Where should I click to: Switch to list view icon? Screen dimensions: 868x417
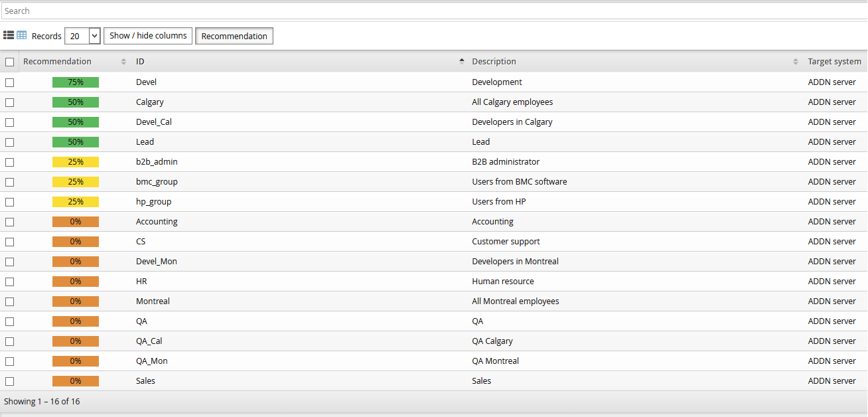[9, 35]
